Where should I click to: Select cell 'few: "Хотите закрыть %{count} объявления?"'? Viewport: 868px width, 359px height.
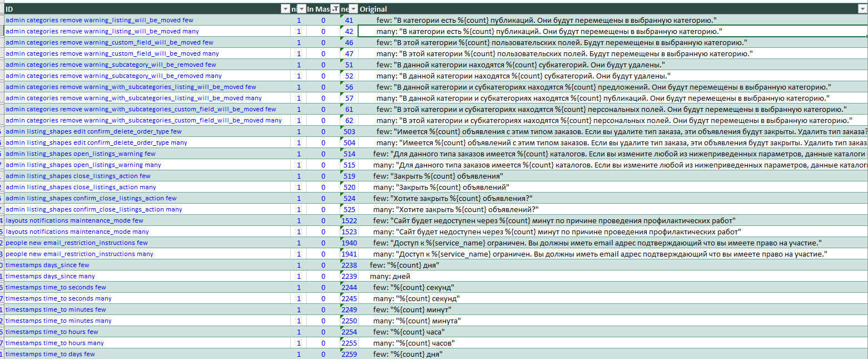(x=613, y=198)
